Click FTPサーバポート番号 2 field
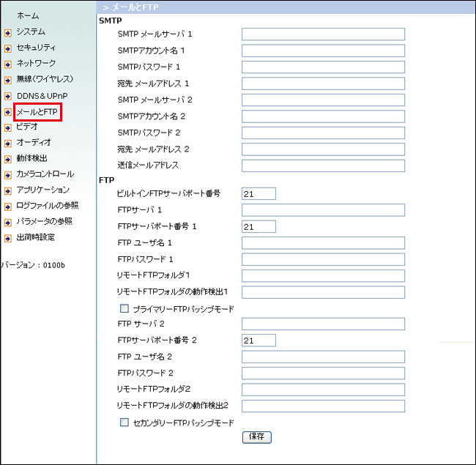476x465 pixels. [x=259, y=341]
